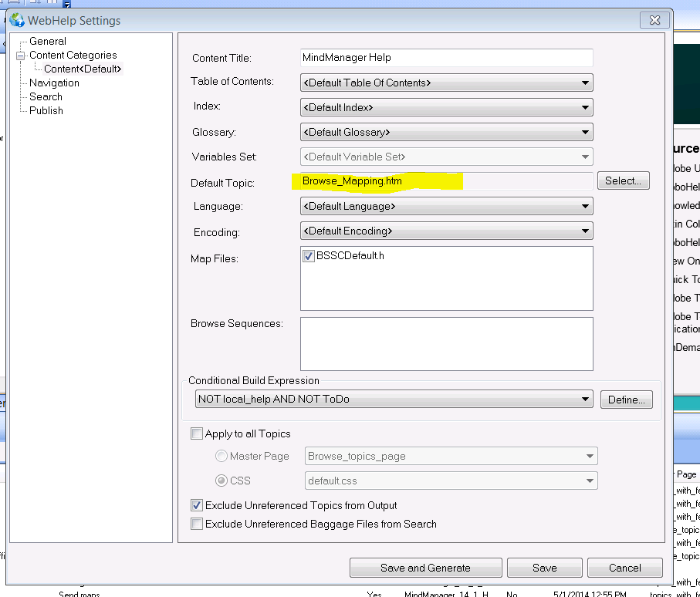The image size is (700, 597).
Task: Open the Browse_topics_page master page dropdown
Action: click(x=451, y=456)
